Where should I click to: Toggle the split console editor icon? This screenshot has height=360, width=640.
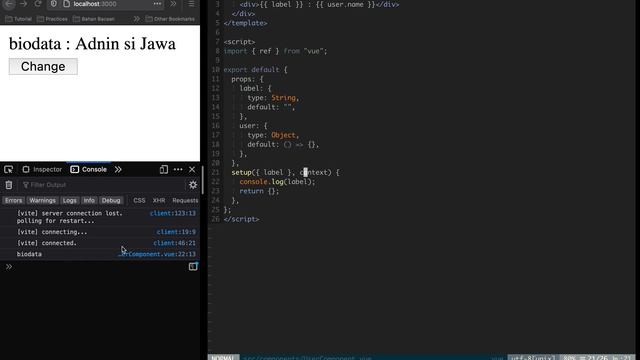tap(193, 267)
